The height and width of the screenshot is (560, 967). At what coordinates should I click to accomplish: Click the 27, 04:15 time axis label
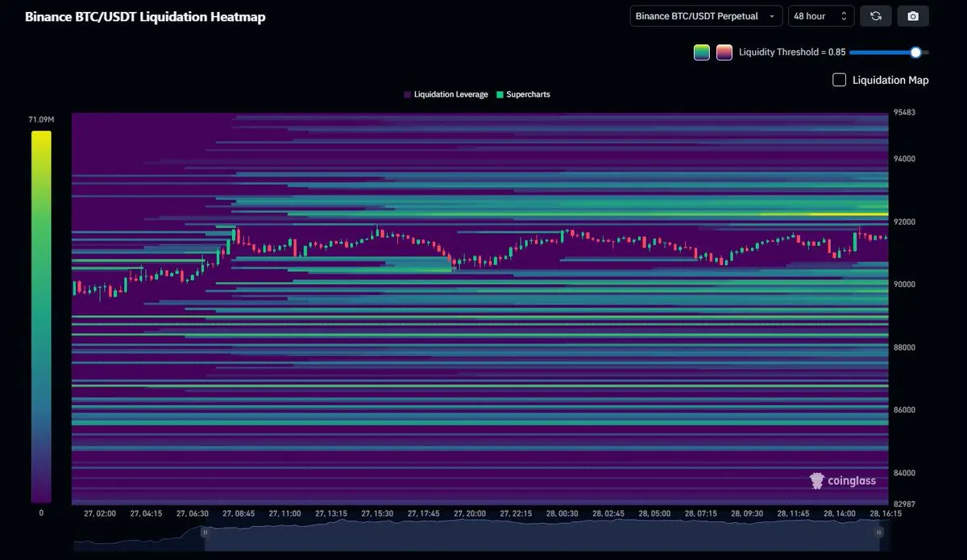click(147, 513)
